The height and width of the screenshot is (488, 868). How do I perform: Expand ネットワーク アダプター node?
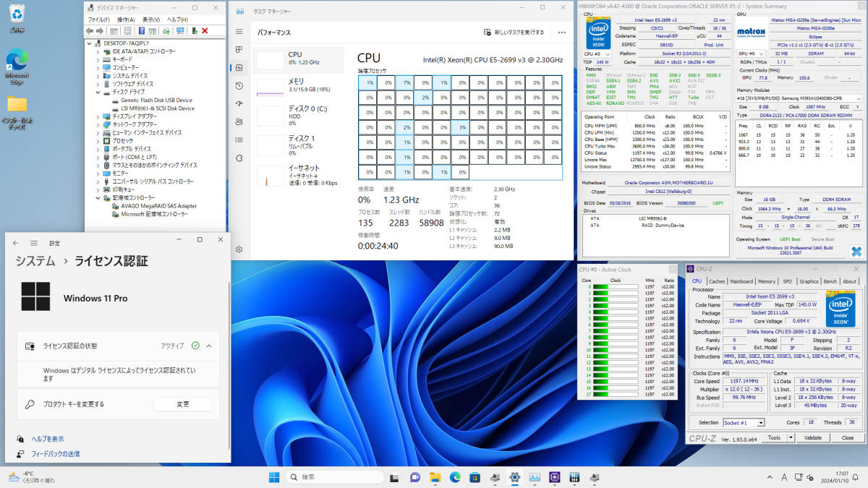99,124
